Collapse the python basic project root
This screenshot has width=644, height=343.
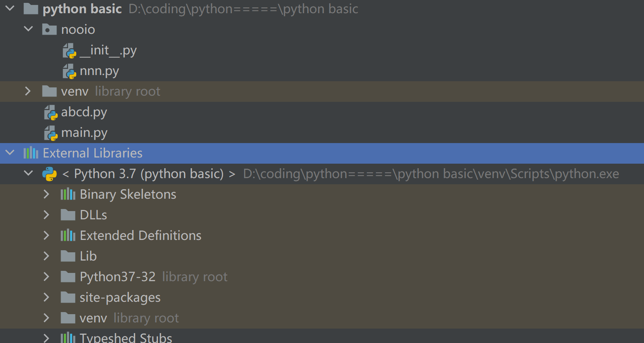[10, 8]
